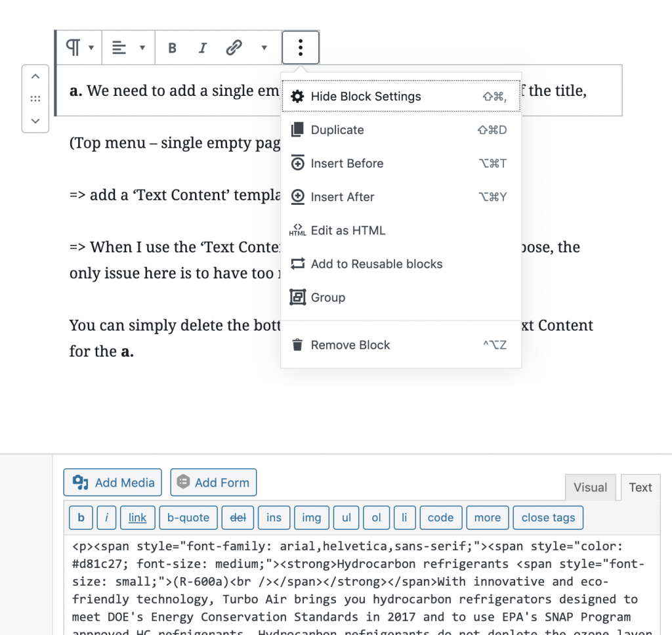Move block down with chevron arrow
The width and height of the screenshot is (672, 635).
35,121
